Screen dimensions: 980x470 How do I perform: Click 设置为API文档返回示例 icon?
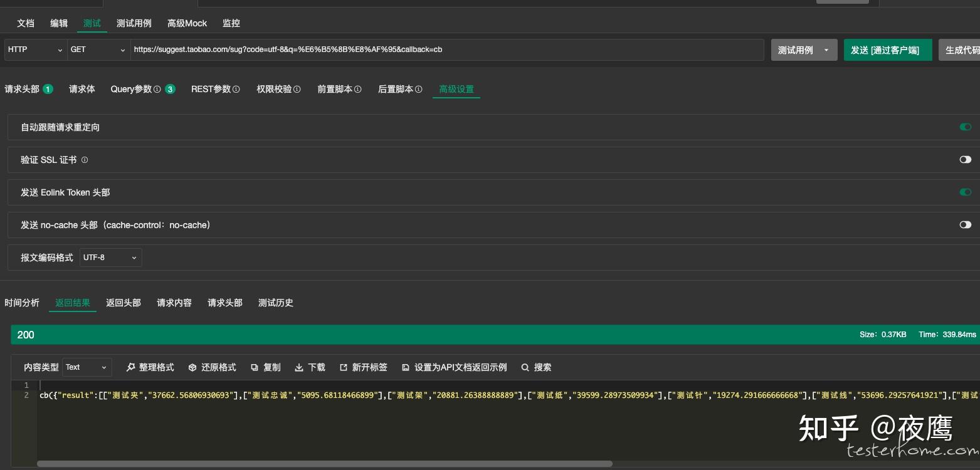pos(406,367)
